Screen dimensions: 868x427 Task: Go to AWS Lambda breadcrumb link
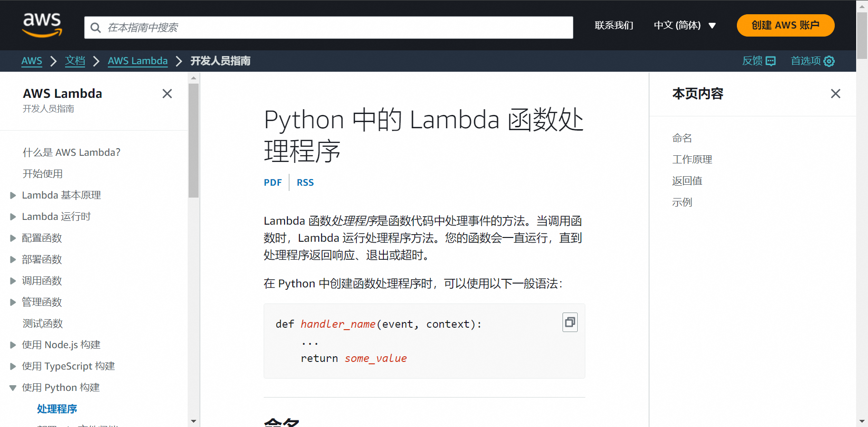(138, 61)
